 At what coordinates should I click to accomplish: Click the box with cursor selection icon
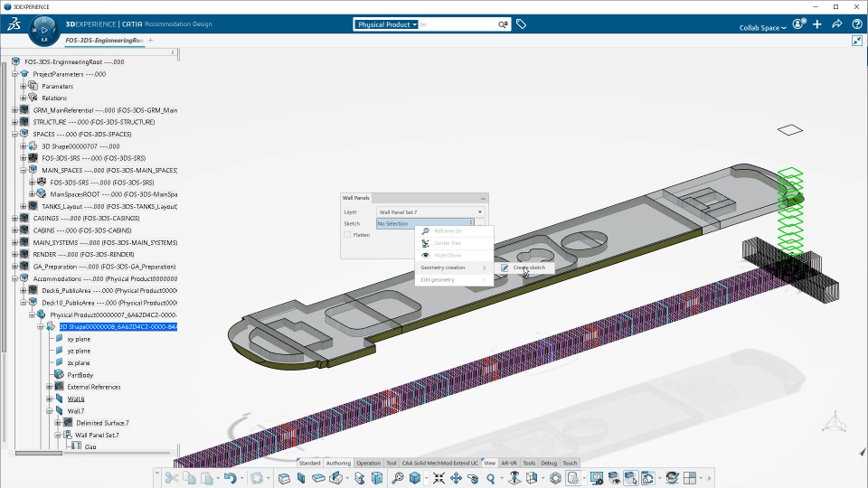[631, 478]
